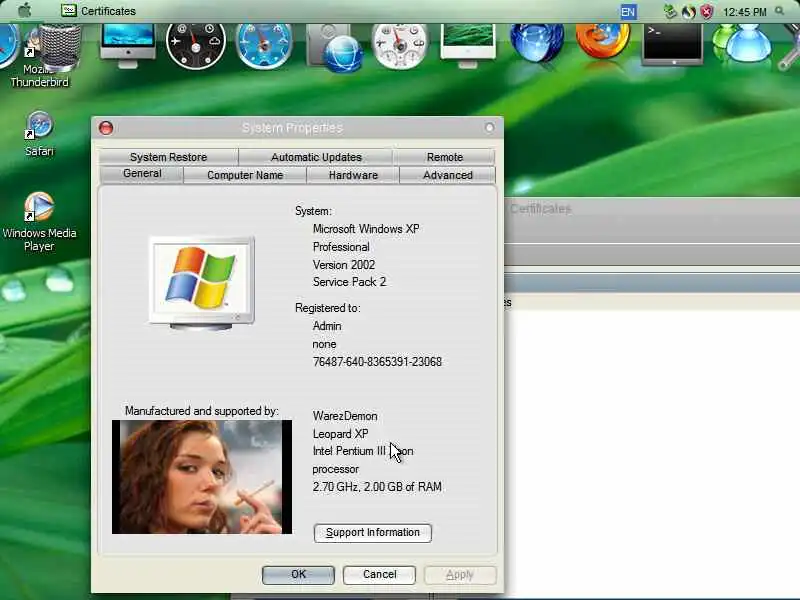Open the white gauge dial dock icon
The width and height of the screenshot is (800, 600).
[x=401, y=45]
